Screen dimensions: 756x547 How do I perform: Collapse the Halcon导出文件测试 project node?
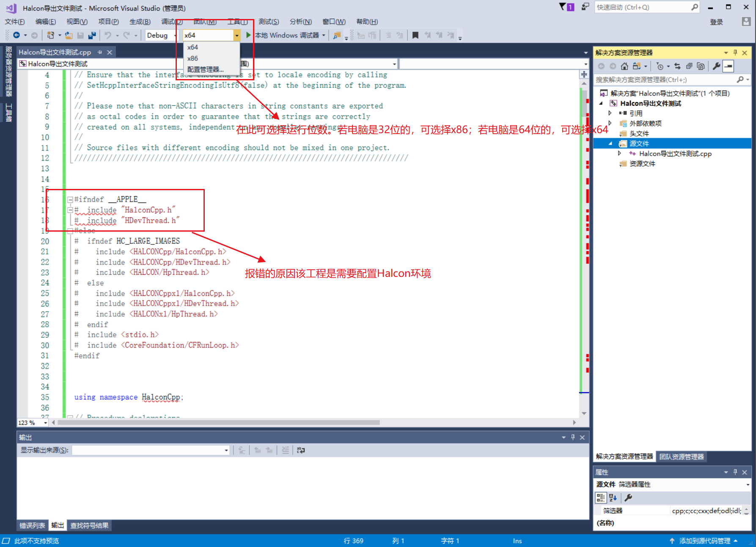point(601,104)
